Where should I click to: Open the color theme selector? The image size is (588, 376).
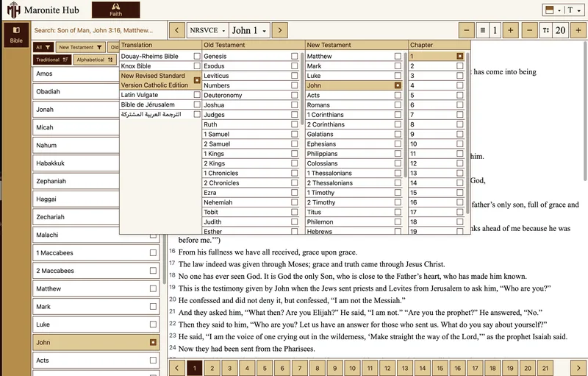553,10
